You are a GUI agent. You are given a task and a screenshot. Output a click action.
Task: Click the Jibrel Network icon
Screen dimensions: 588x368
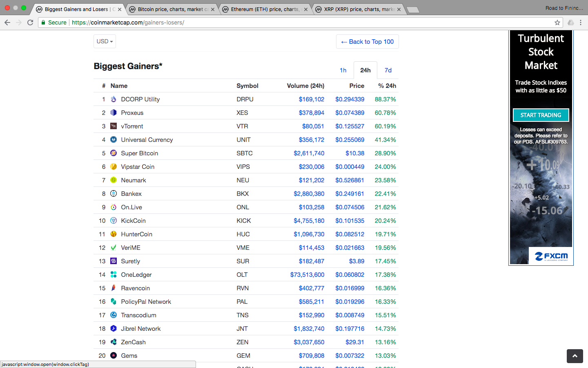(114, 329)
